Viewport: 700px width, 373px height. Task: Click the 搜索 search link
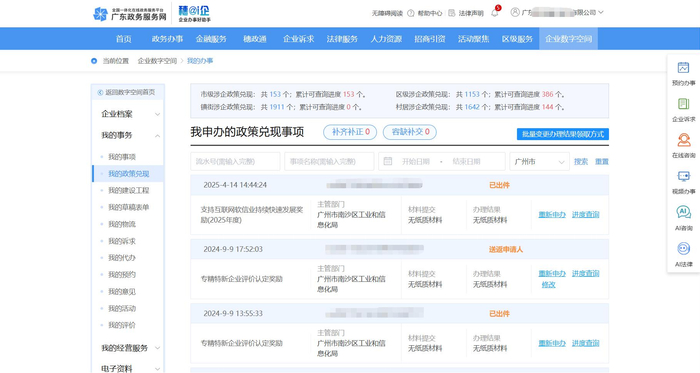click(581, 162)
